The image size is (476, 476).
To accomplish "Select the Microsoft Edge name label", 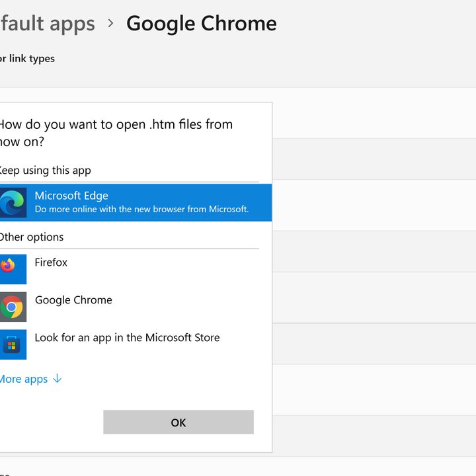I will tap(71, 196).
